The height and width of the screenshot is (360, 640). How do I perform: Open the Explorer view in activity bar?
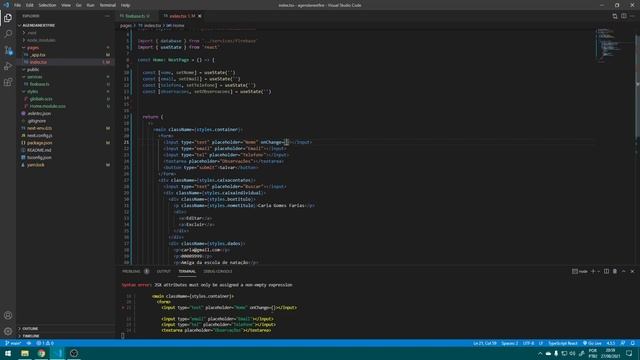point(8,18)
